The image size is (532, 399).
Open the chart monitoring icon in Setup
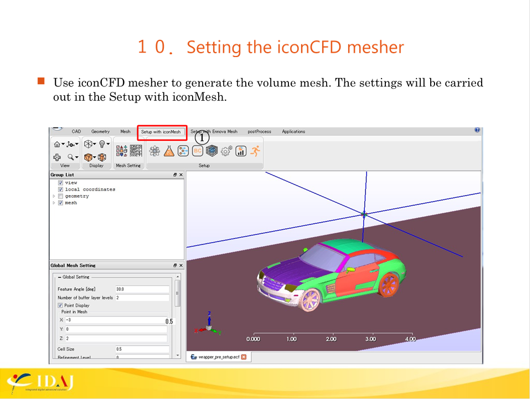coord(241,151)
